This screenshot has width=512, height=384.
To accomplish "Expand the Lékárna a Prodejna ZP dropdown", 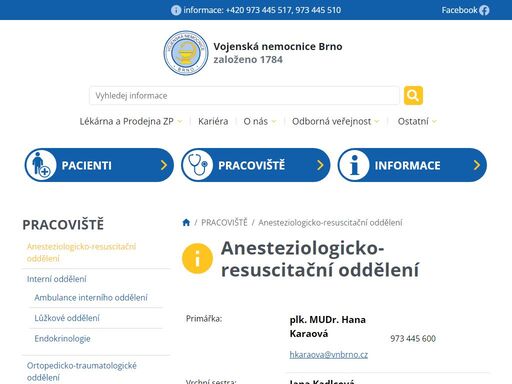I will tap(131, 121).
